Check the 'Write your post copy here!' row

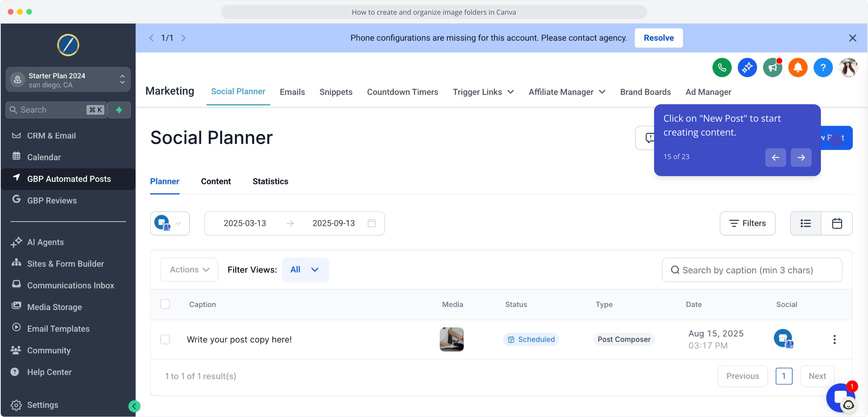coord(165,339)
